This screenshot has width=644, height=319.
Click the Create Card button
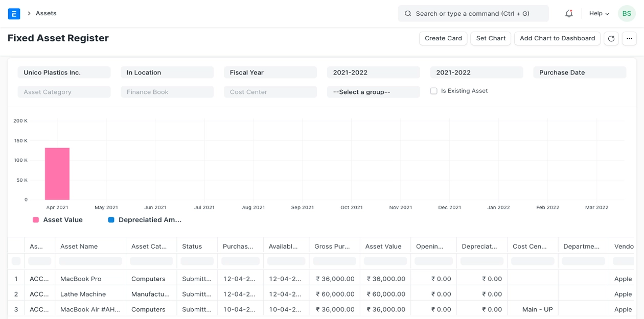tap(443, 38)
